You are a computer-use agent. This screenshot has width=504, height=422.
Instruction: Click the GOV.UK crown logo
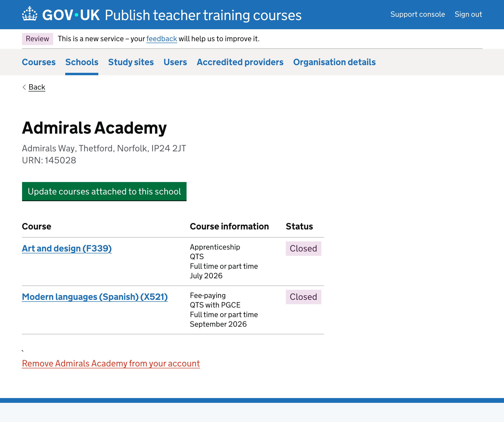coord(30,14)
